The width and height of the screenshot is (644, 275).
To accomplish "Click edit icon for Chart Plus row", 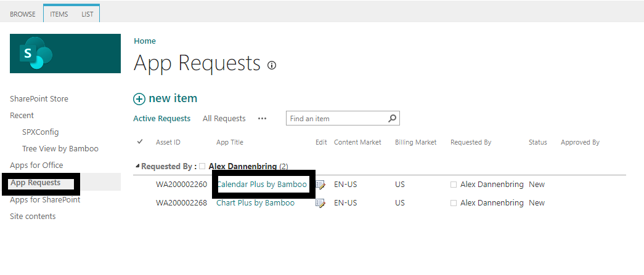I will click(320, 204).
